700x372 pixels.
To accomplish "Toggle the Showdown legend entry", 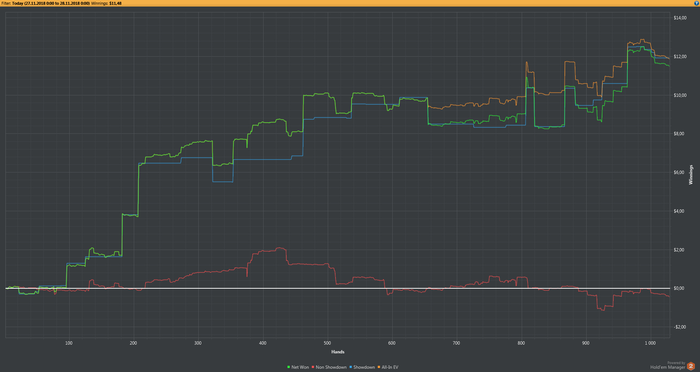I will click(362, 367).
